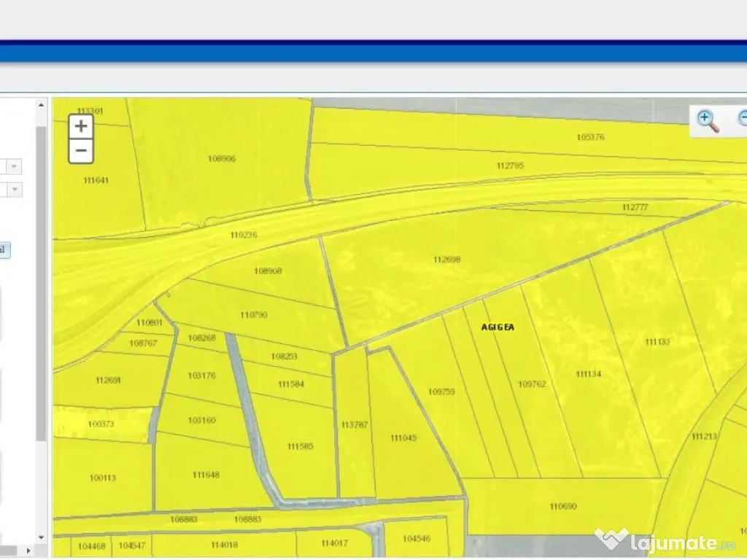Select the magnifier zoom-in tool
This screenshot has width=747, height=560.
(x=708, y=120)
